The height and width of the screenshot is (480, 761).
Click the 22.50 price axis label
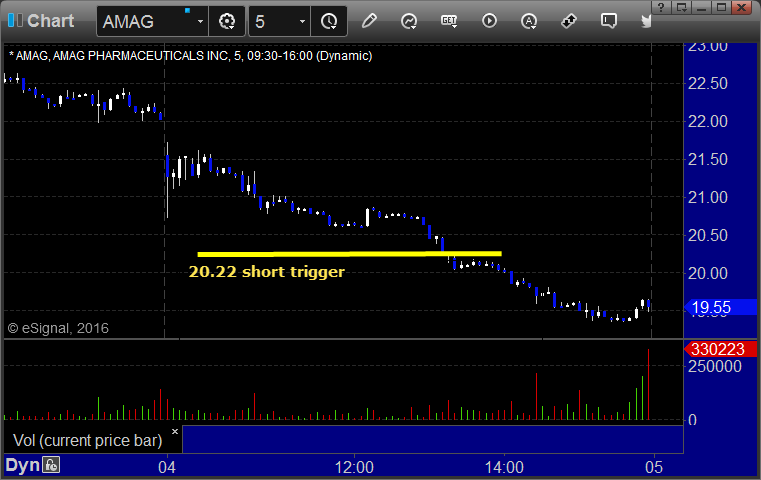point(708,83)
